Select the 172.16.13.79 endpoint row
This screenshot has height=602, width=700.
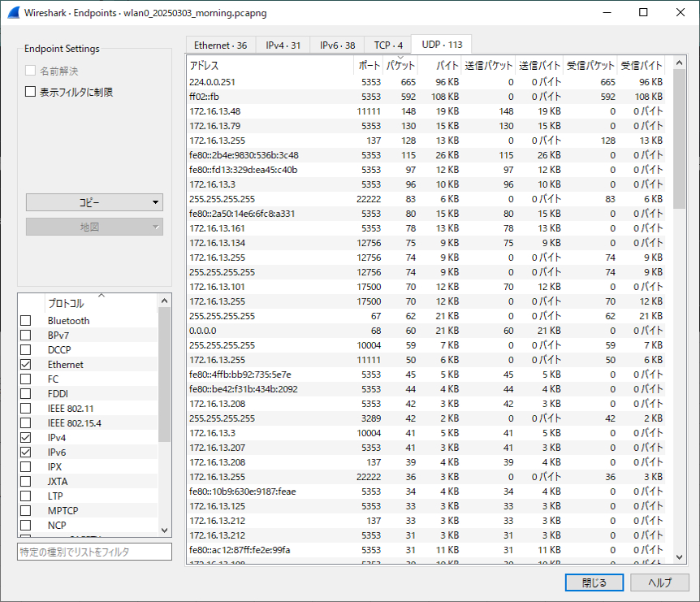coord(426,126)
